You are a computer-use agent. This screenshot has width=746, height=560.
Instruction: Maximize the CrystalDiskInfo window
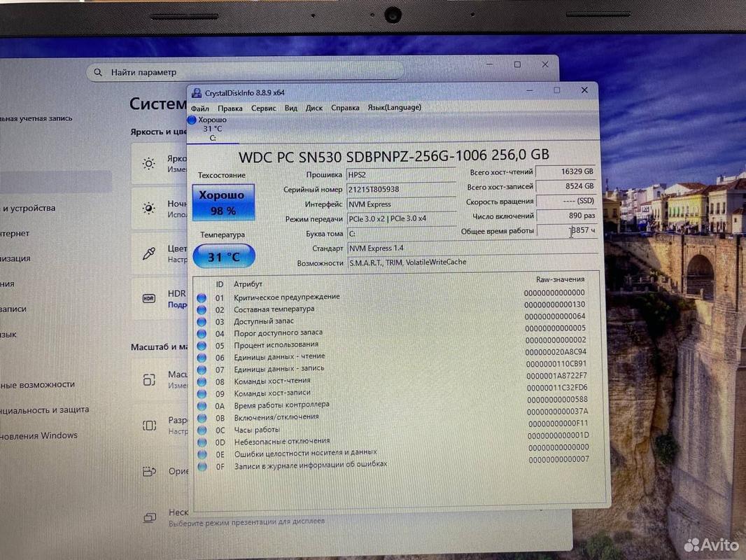(x=556, y=90)
